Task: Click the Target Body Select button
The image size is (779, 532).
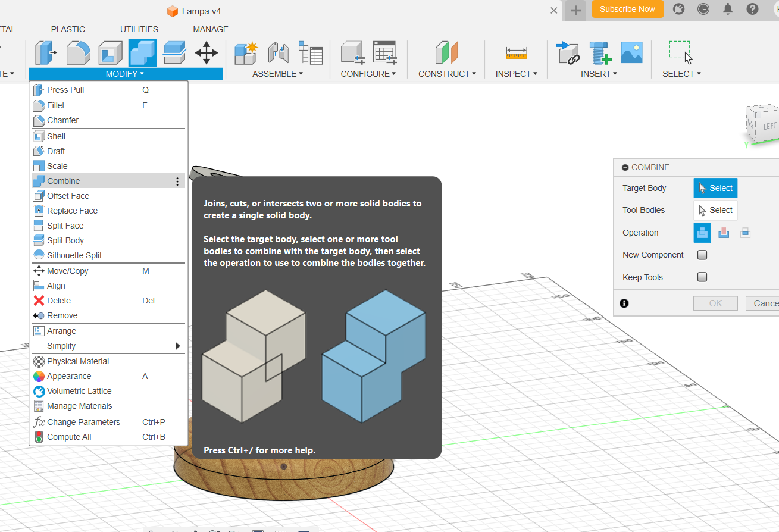Action: 715,188
